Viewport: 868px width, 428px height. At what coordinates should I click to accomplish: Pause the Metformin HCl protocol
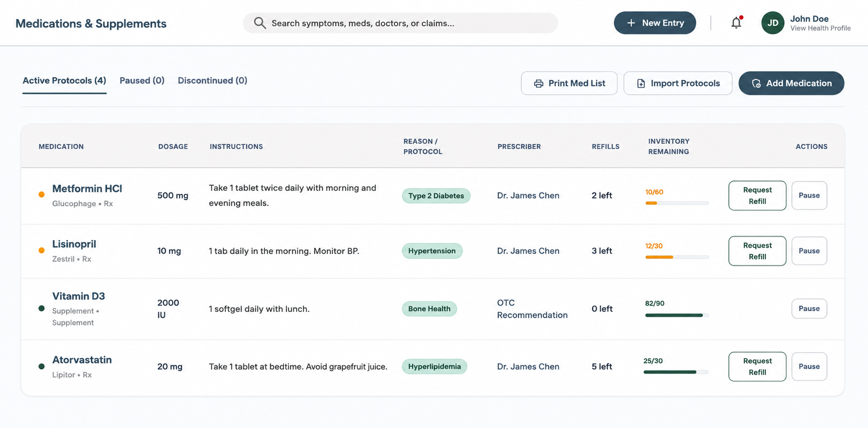tap(809, 195)
